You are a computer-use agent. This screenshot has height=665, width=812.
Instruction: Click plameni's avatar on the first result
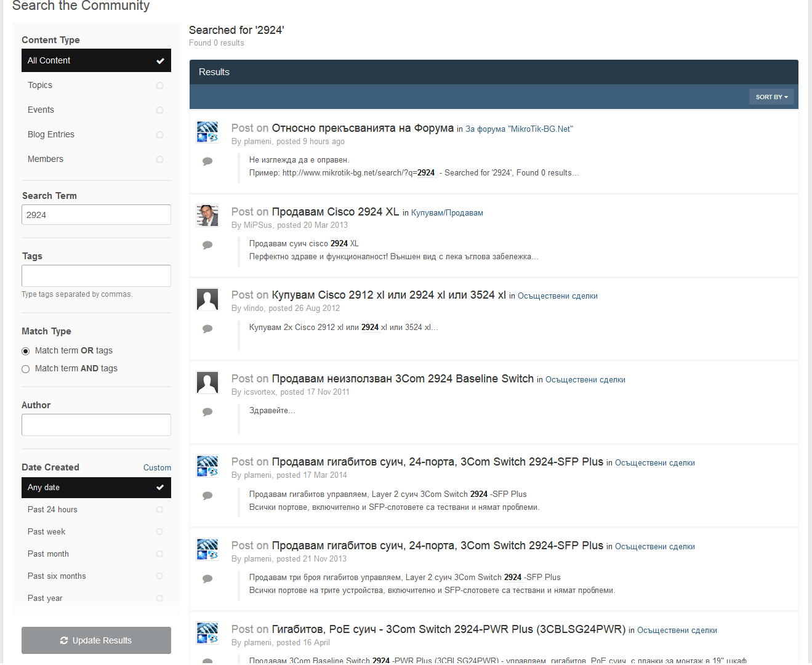tap(207, 132)
